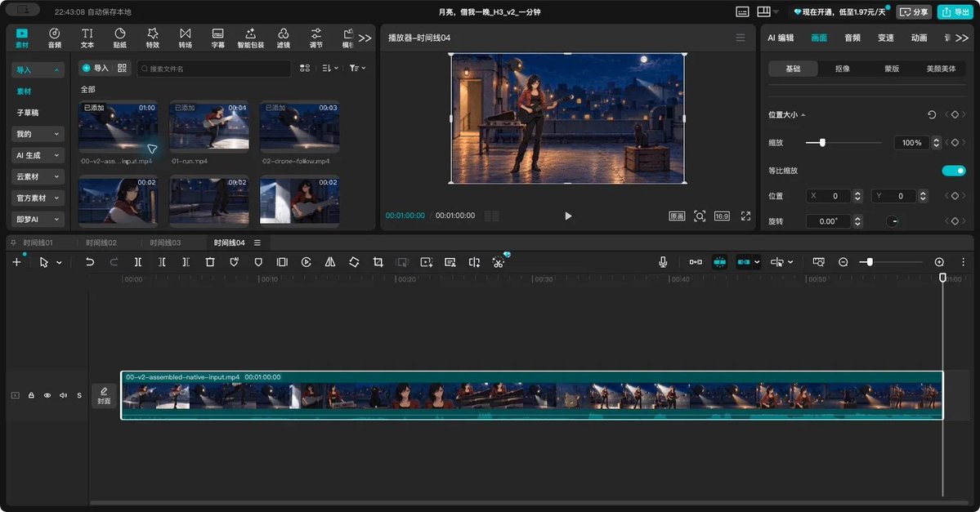Expand the 官方素材 sidebar section
980x512 pixels.
(x=38, y=198)
